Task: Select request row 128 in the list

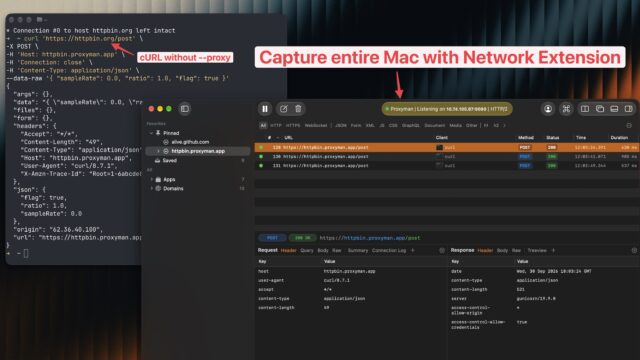Action: click(x=447, y=147)
